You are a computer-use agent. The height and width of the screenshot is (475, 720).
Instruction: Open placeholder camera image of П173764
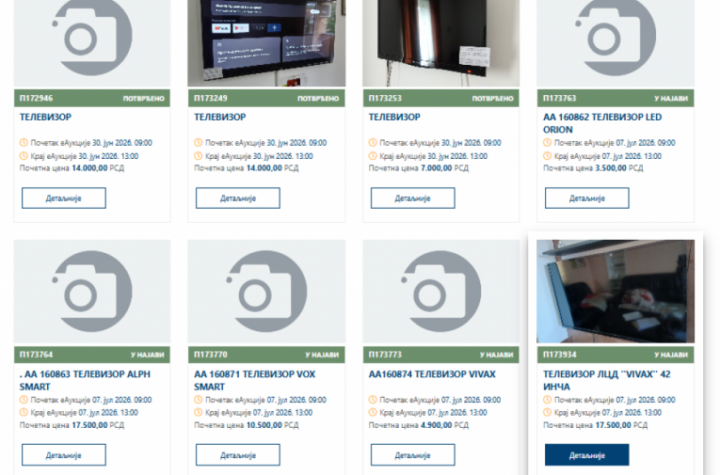92,292
